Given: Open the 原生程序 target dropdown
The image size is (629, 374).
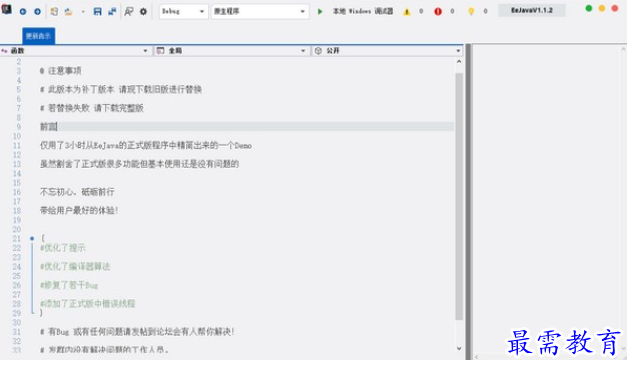Looking at the screenshot, I should point(260,11).
